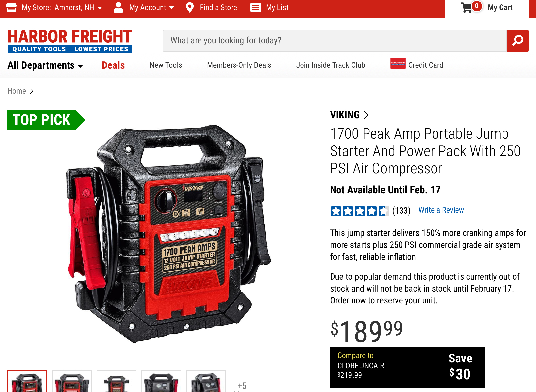Expand the All Departments menu
This screenshot has width=536, height=392.
(45, 65)
